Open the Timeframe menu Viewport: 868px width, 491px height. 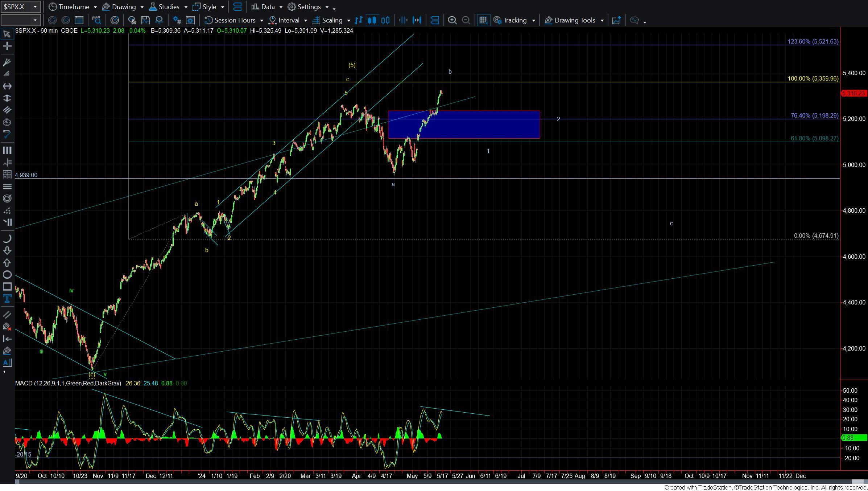pyautogui.click(x=69, y=7)
